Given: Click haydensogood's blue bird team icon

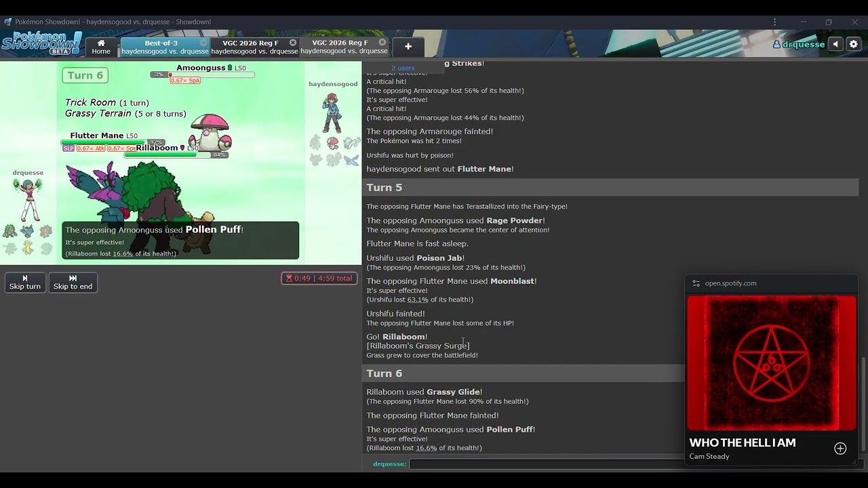Looking at the screenshot, I should [x=351, y=160].
